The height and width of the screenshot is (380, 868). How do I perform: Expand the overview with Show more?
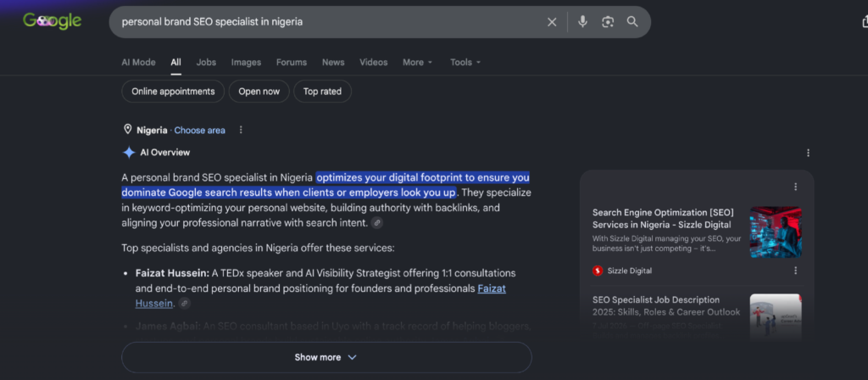click(326, 357)
